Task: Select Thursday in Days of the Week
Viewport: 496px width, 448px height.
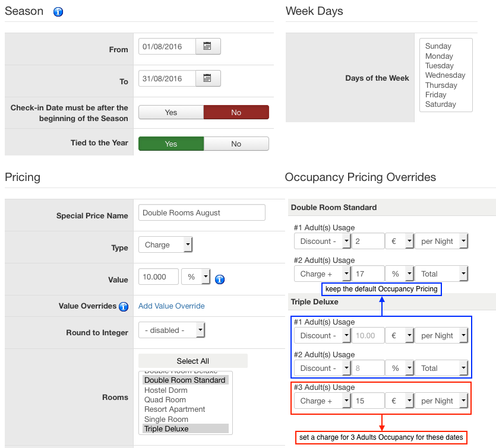Action: [441, 85]
